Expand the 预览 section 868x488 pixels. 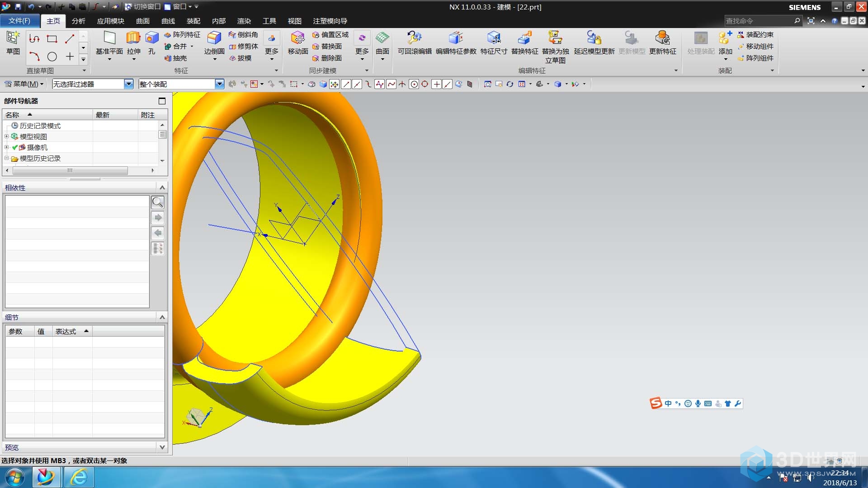point(162,447)
